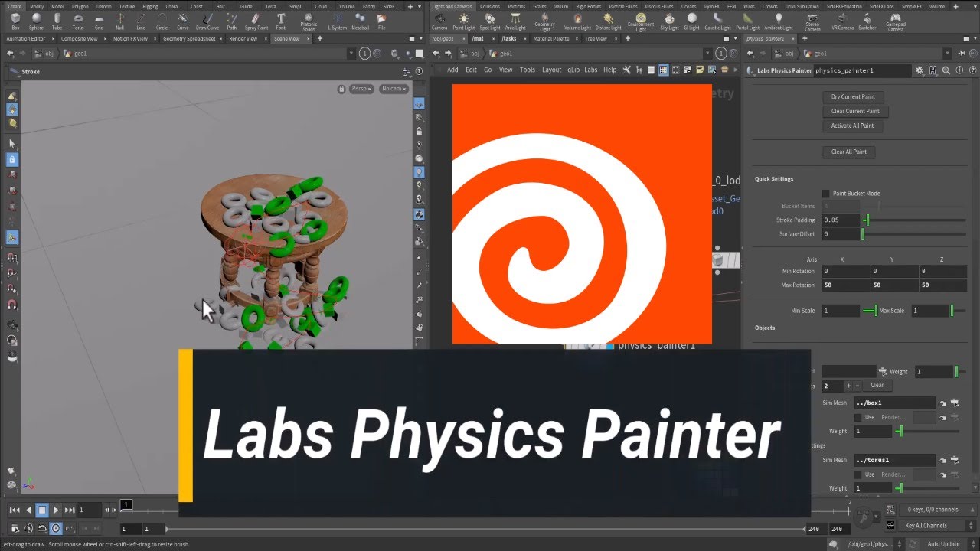
Task: Open the No cam camera dropdown
Action: [x=394, y=89]
